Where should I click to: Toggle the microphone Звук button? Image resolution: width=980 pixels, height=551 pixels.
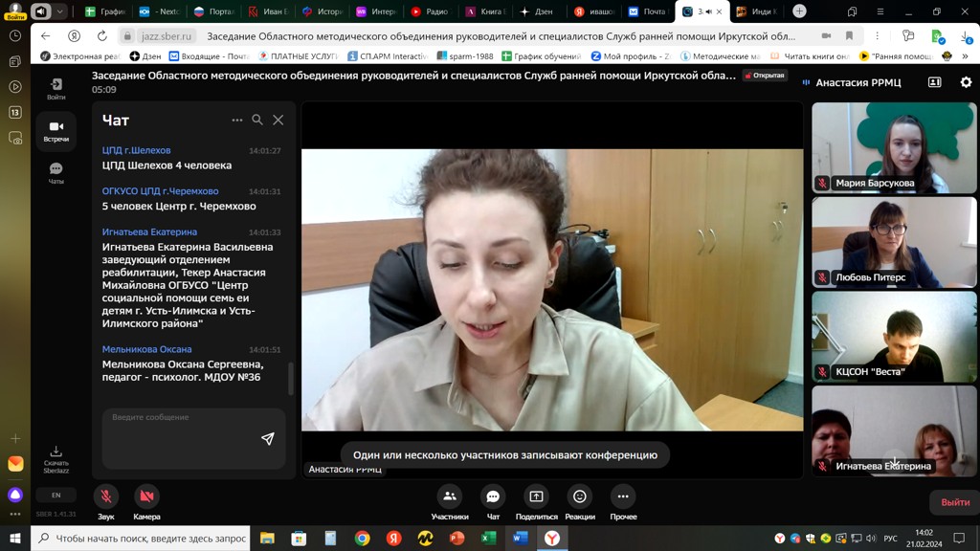pyautogui.click(x=105, y=496)
